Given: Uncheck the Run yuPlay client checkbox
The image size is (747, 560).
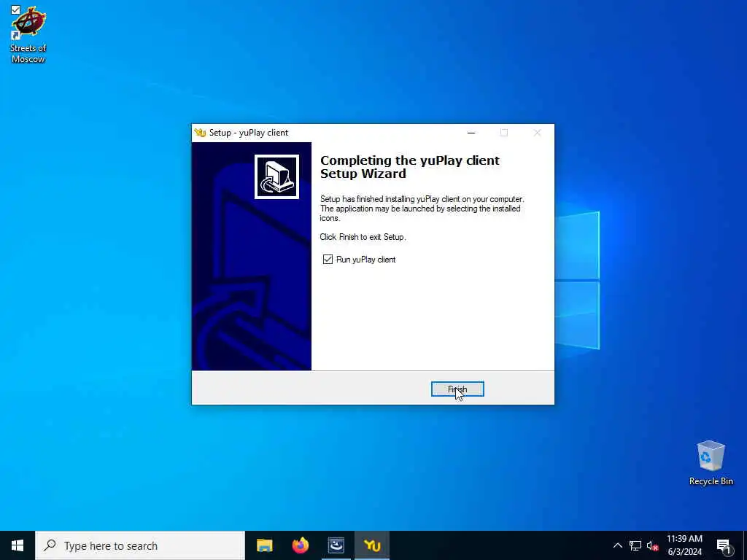Looking at the screenshot, I should (328, 260).
